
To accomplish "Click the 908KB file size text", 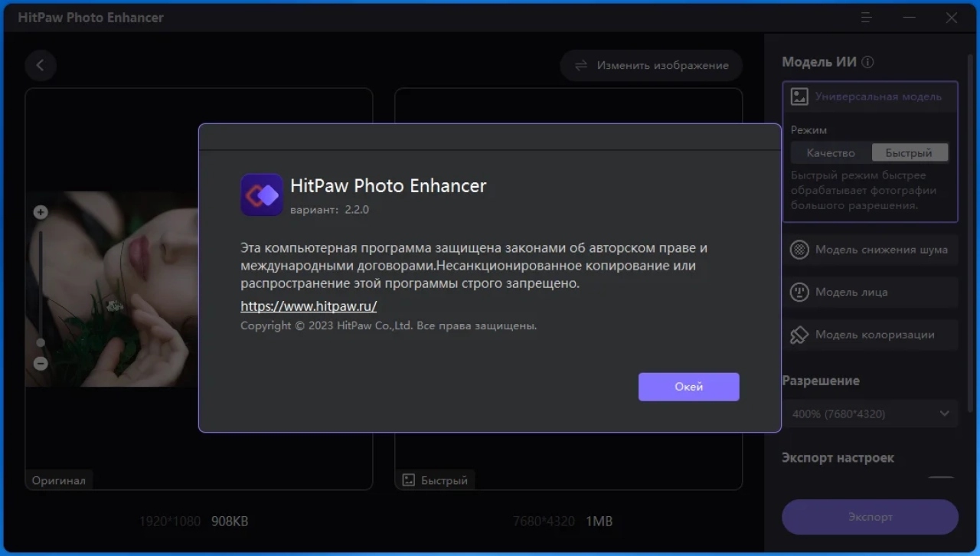I will [230, 522].
